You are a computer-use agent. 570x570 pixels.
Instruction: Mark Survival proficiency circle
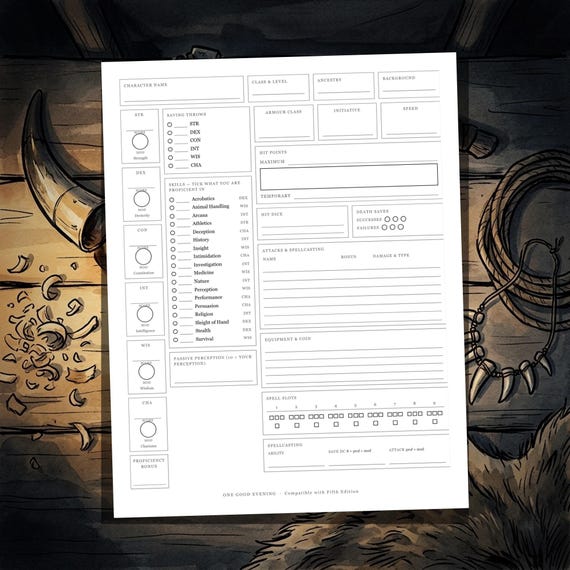[176, 340]
